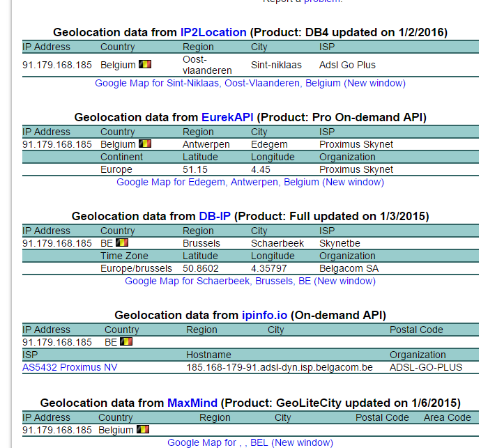Click the longitude value 4.45

261,169
